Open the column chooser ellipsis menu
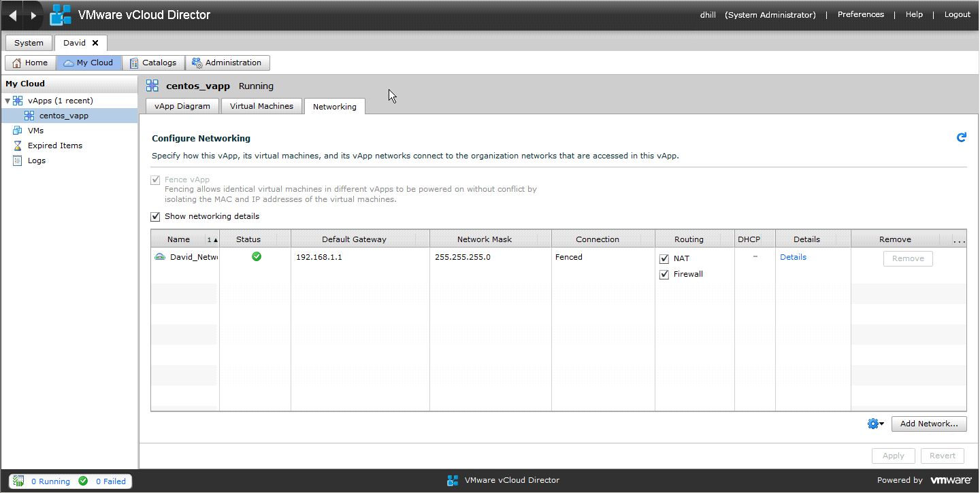This screenshot has height=493, width=980. coord(959,239)
